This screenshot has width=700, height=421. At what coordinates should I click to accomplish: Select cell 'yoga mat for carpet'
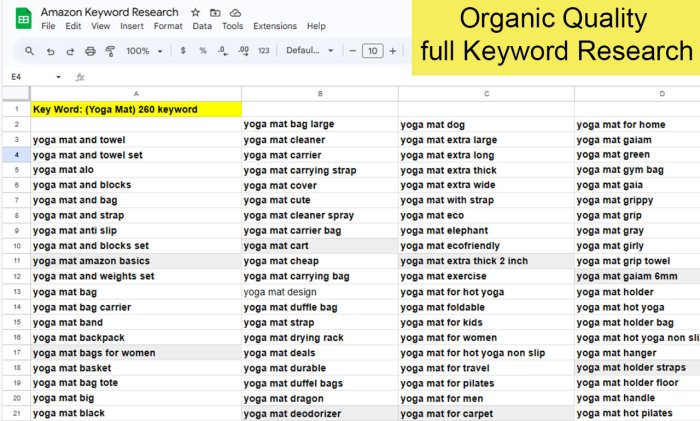point(487,413)
